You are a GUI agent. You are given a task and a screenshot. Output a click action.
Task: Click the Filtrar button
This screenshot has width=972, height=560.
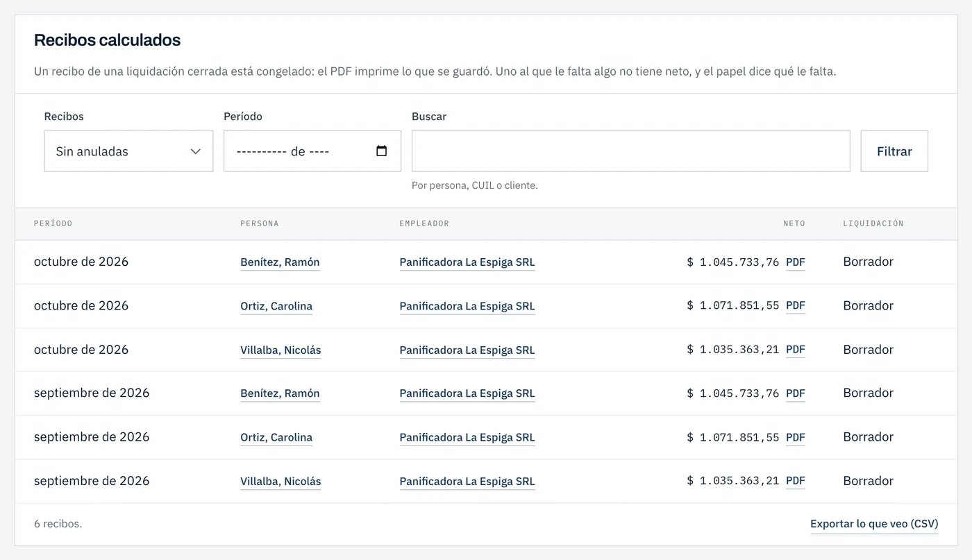pyautogui.click(x=894, y=151)
